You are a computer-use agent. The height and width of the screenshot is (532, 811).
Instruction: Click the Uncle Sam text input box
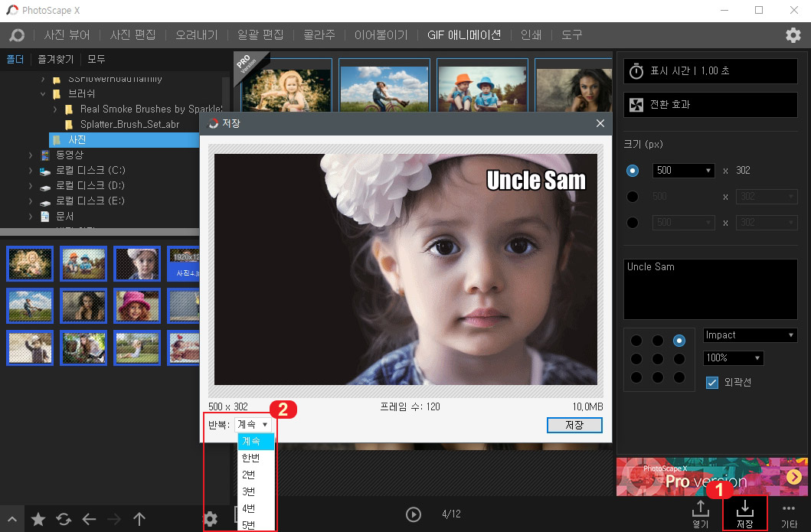tap(711, 289)
